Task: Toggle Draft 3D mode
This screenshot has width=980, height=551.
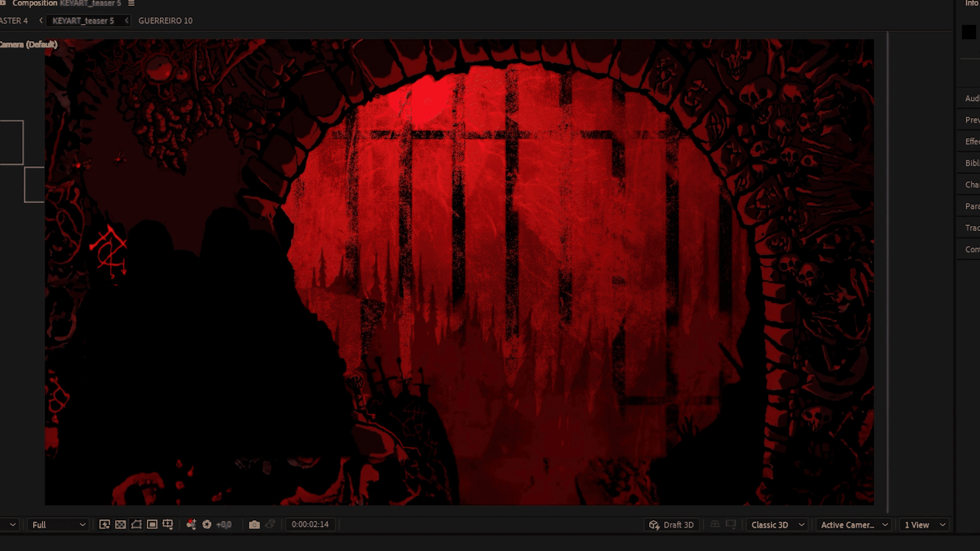Action: [x=672, y=524]
